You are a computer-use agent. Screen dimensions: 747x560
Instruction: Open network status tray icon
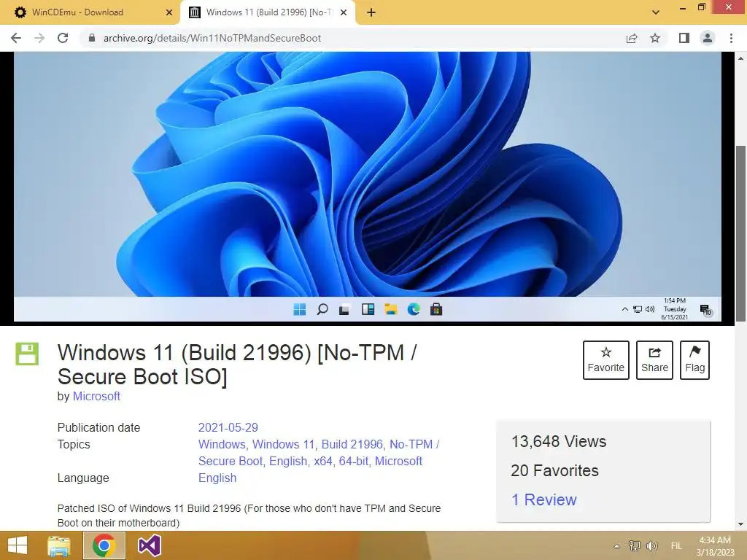click(x=634, y=545)
